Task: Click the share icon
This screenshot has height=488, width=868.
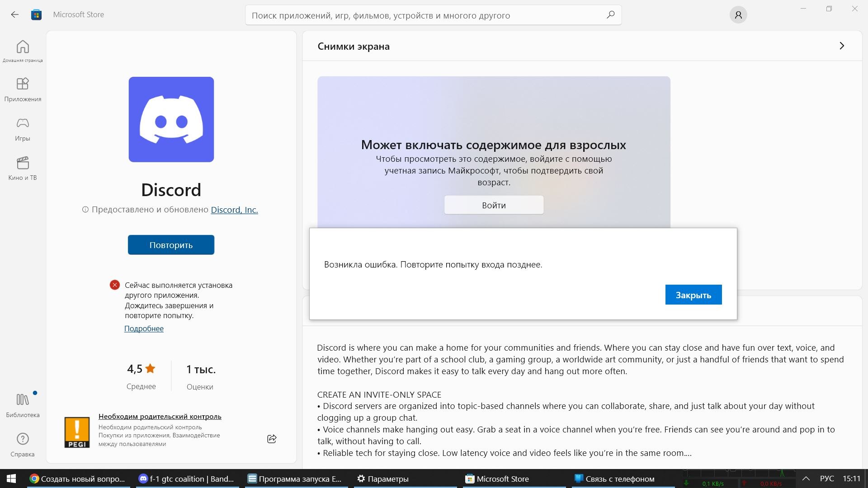Action: pos(272,439)
